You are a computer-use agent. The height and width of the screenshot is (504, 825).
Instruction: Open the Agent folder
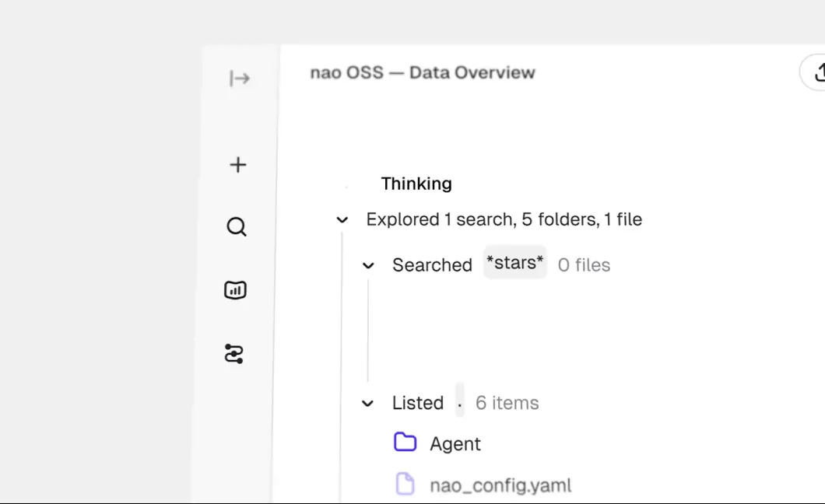click(455, 444)
